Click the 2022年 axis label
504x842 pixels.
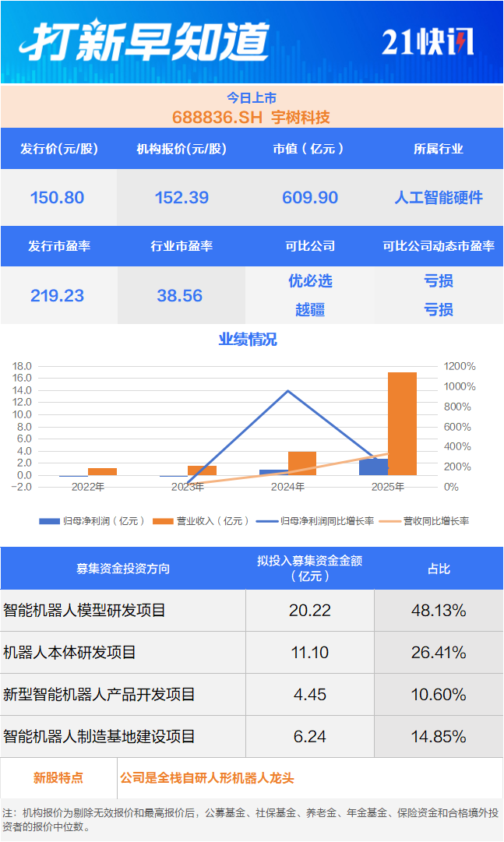tap(88, 487)
